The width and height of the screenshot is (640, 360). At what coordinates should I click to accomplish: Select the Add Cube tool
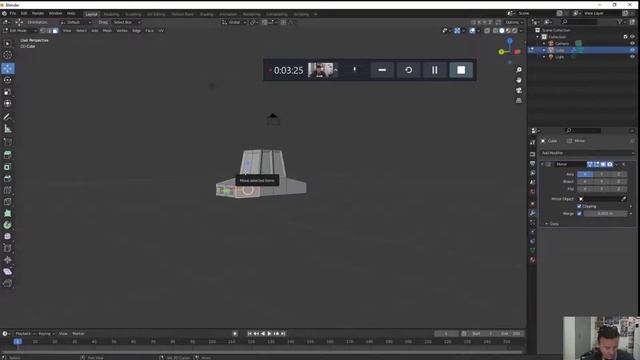point(7,142)
